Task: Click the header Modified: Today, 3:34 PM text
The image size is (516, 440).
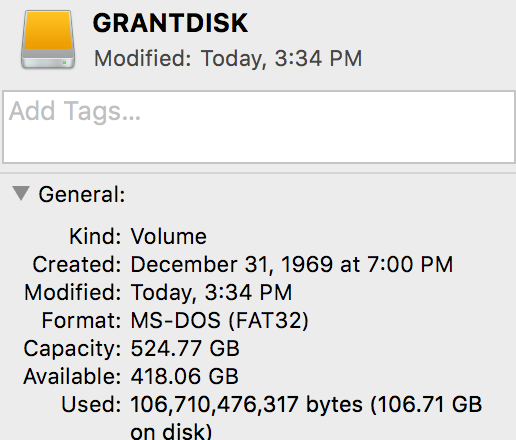Action: click(x=228, y=59)
